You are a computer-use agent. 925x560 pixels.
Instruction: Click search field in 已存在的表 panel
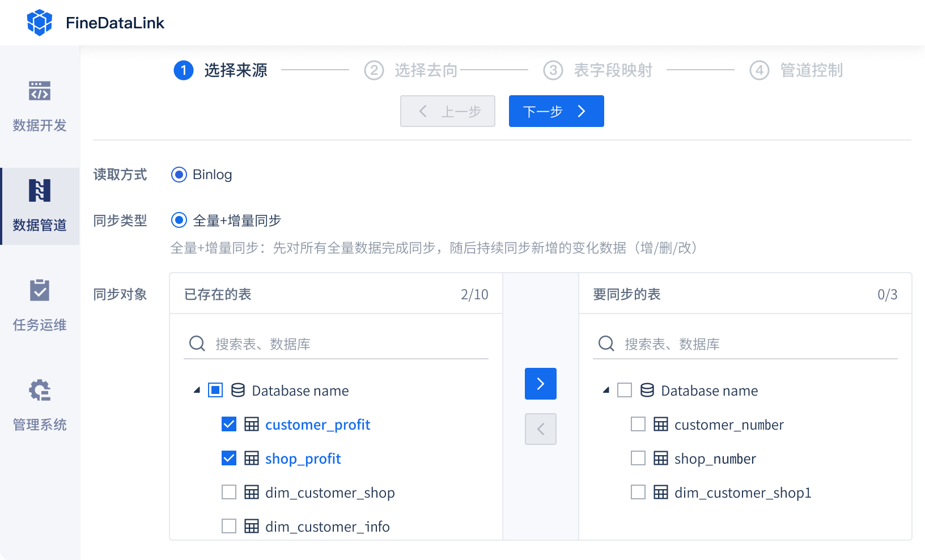coord(336,343)
